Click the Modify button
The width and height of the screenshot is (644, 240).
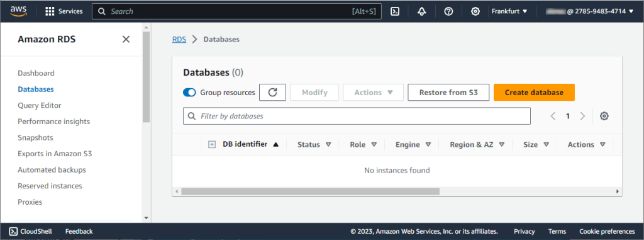[314, 92]
